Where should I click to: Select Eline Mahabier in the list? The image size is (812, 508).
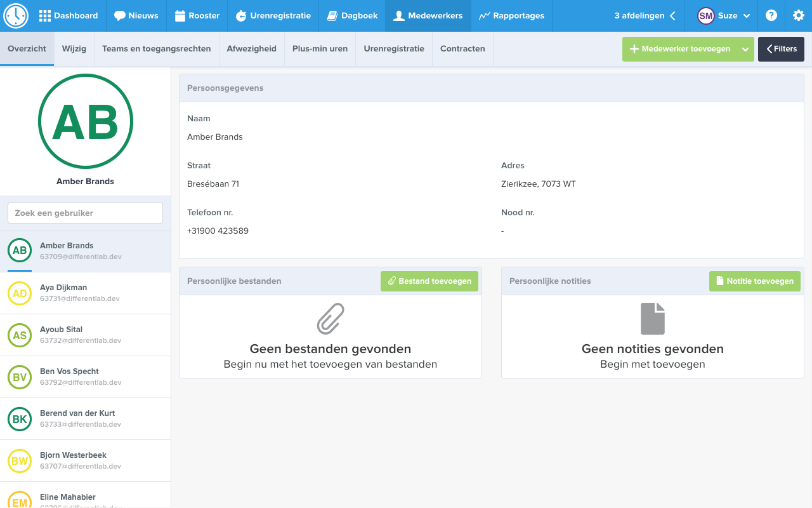85,495
